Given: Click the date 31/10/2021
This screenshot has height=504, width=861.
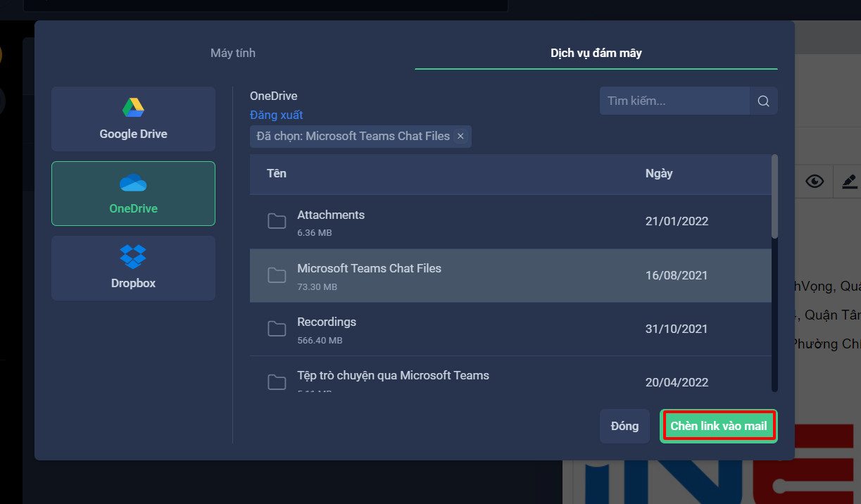Looking at the screenshot, I should click(x=677, y=329).
